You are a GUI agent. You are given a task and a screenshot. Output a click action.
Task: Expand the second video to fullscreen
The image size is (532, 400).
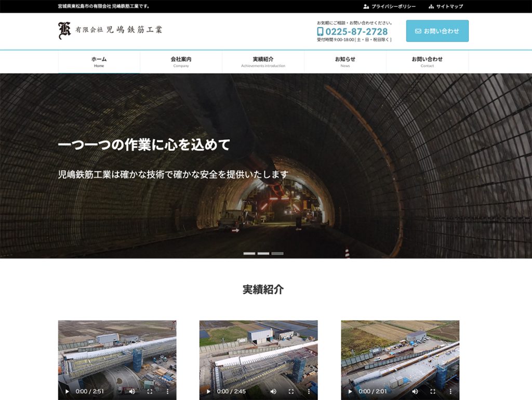pos(291,391)
